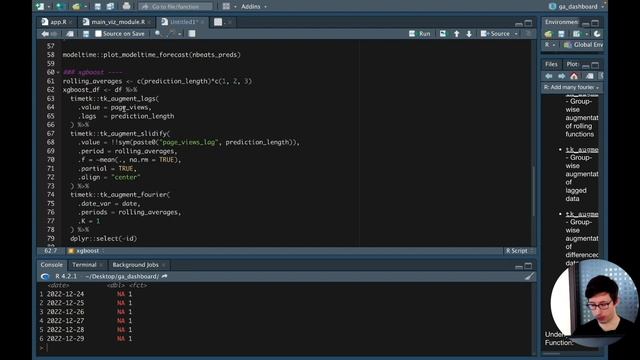The height and width of the screenshot is (360, 640).
Task: Open the workspace panes grid icon
Action: click(x=226, y=6)
